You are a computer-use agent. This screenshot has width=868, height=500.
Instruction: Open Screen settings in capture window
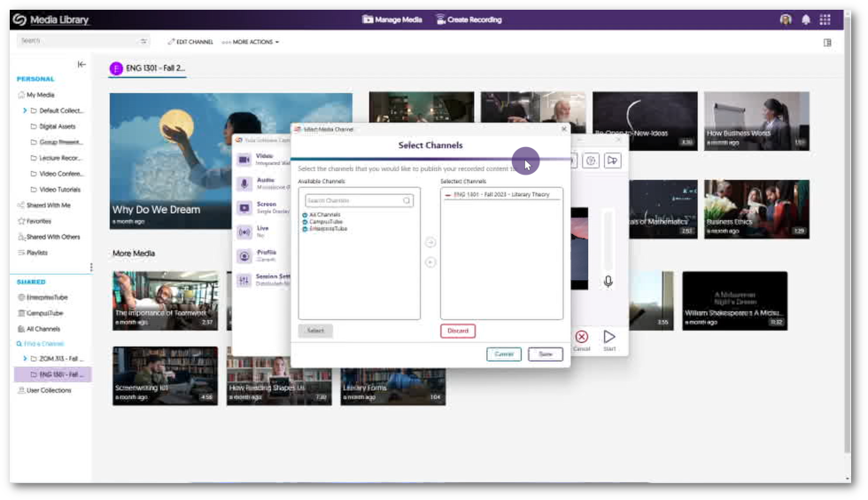tap(263, 207)
